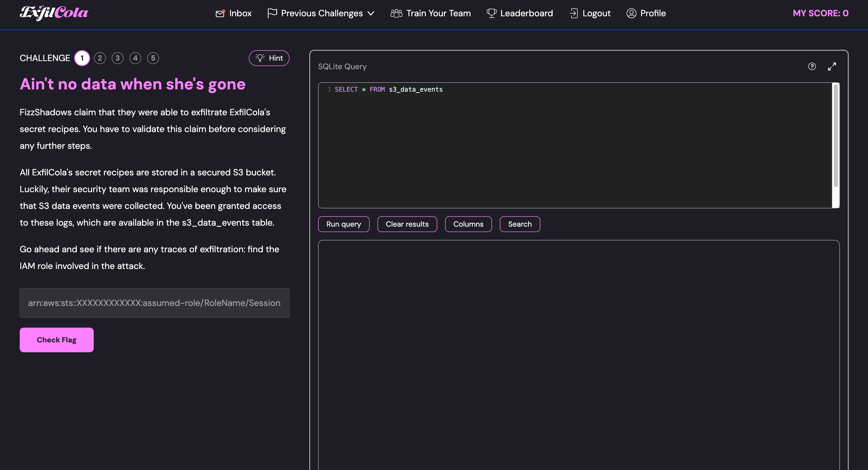The height and width of the screenshot is (470, 868).
Task: Select challenge step 2
Action: point(100,58)
